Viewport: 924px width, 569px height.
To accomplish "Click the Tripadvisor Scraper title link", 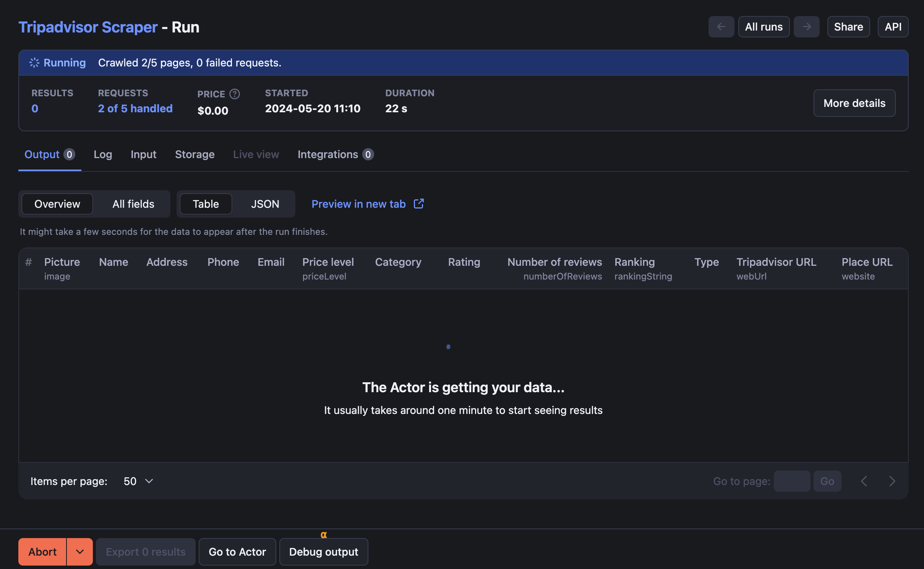I will click(88, 27).
